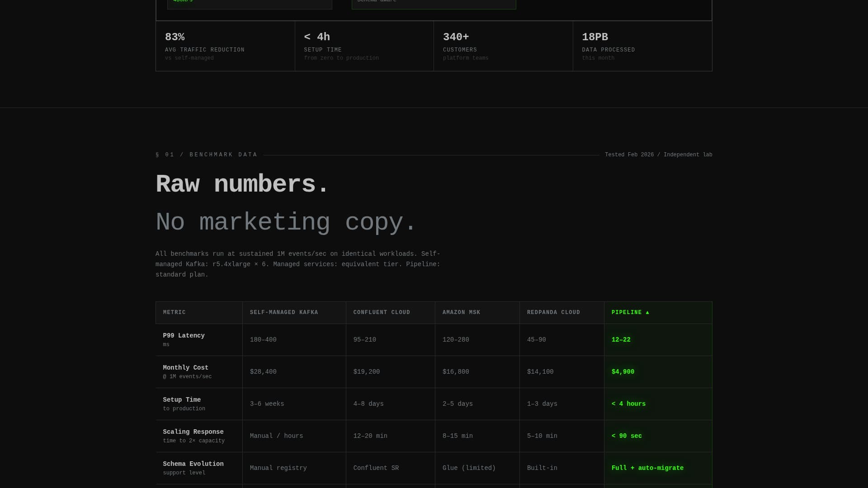Click the METRIC column header
Viewport: 868px width, 488px height.
[199, 313]
